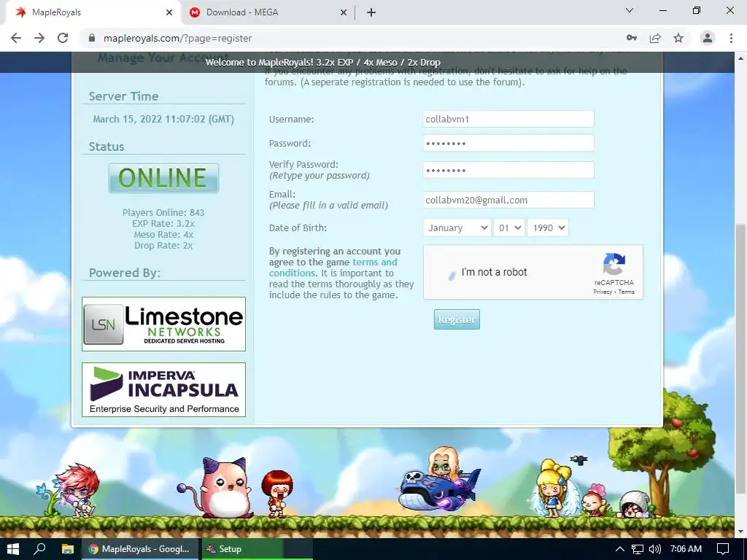
Task: Open the terms and conditions link
Action: pyautogui.click(x=333, y=268)
